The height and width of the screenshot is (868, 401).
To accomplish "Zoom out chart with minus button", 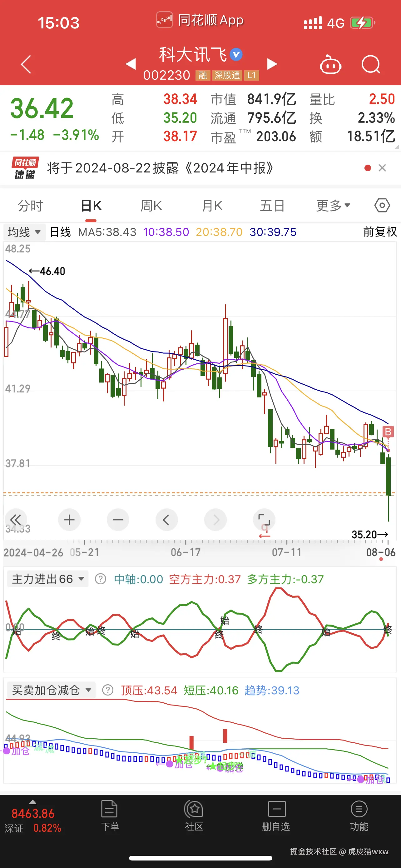I will 118,520.
